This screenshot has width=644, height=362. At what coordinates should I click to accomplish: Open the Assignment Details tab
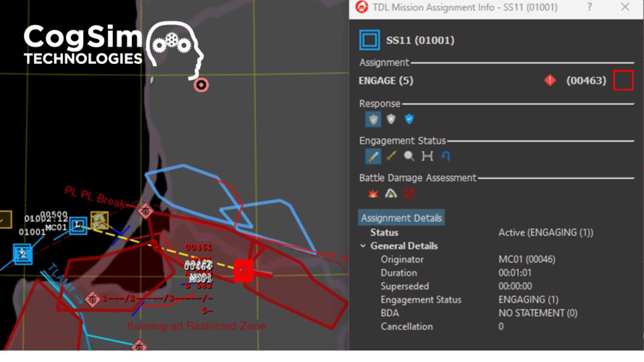pos(401,218)
